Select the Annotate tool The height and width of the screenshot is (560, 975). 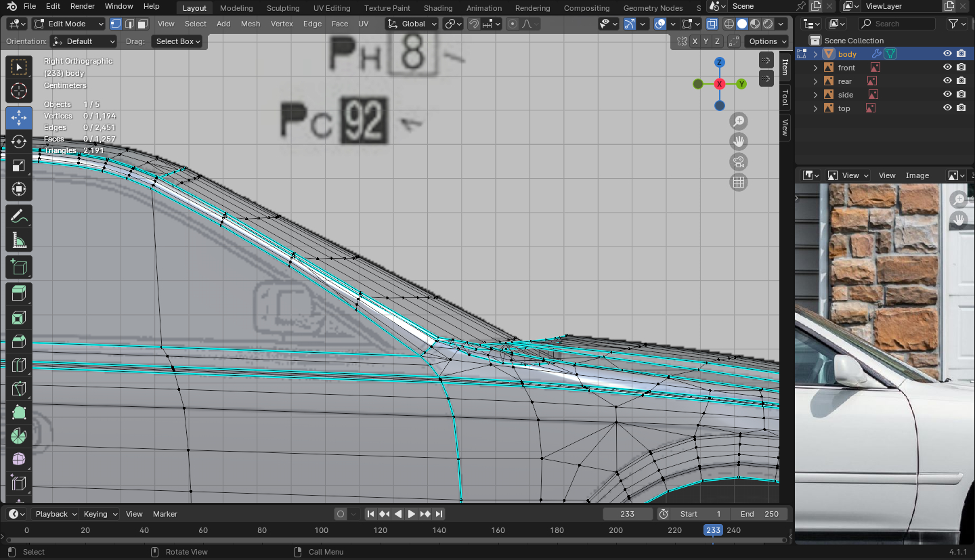[x=19, y=216]
